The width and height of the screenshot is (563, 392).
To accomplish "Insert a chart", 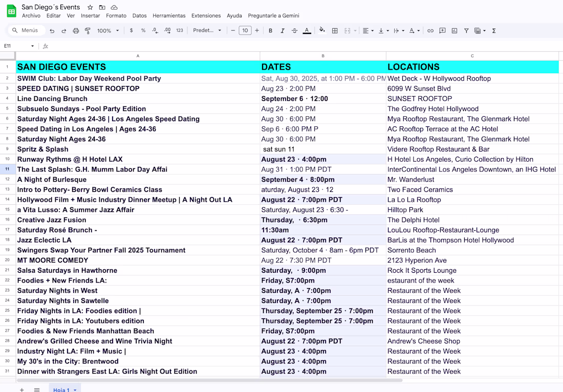I will click(454, 31).
